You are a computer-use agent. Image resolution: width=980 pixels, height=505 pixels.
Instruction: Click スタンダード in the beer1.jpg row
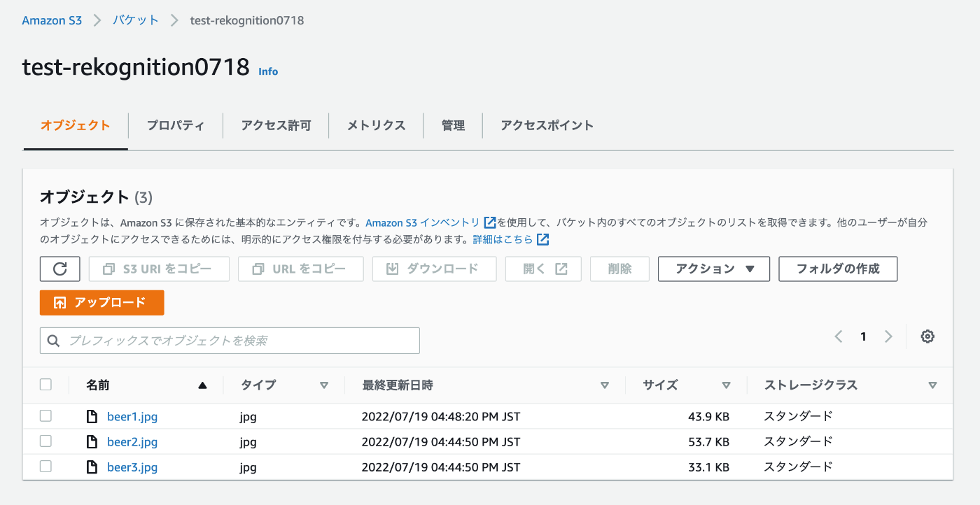click(x=798, y=416)
